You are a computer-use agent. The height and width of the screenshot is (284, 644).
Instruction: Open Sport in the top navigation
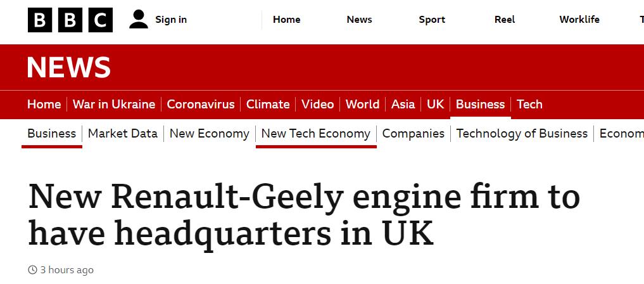(432, 20)
